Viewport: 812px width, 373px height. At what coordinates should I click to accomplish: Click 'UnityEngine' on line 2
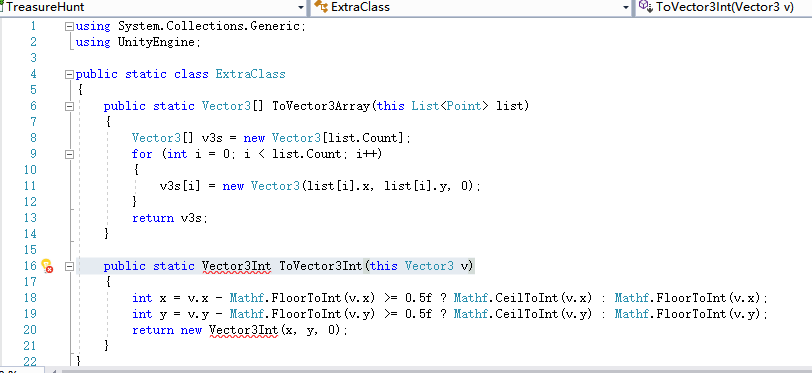tap(157, 42)
